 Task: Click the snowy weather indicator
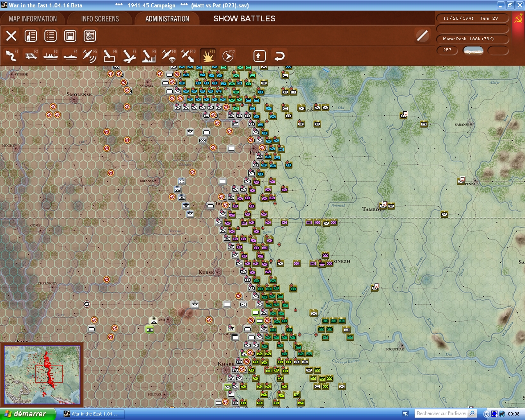(473, 50)
